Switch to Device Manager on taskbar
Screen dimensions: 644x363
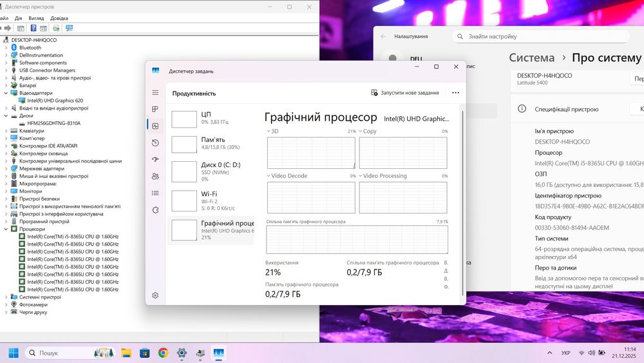tap(200, 353)
